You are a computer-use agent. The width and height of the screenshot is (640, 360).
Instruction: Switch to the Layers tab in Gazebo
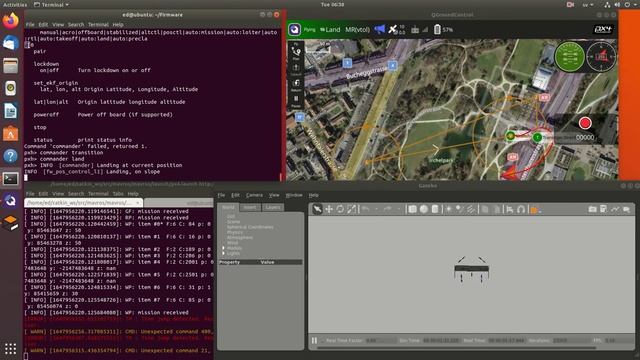pyautogui.click(x=273, y=207)
